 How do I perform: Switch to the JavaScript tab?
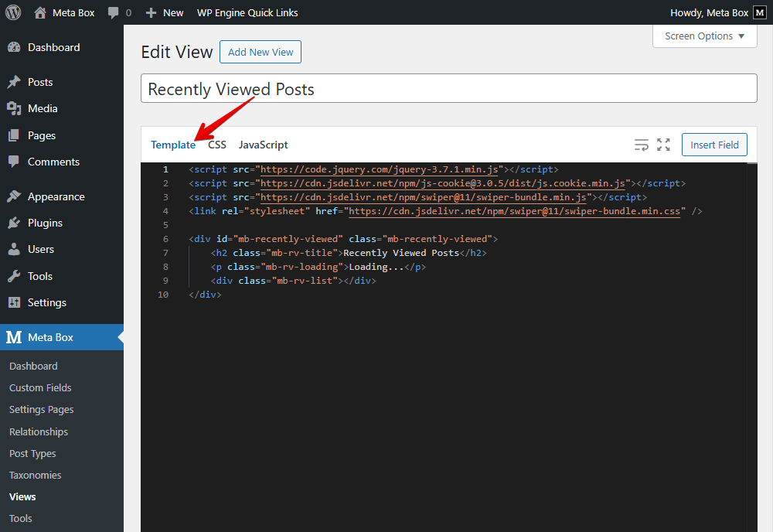(262, 145)
